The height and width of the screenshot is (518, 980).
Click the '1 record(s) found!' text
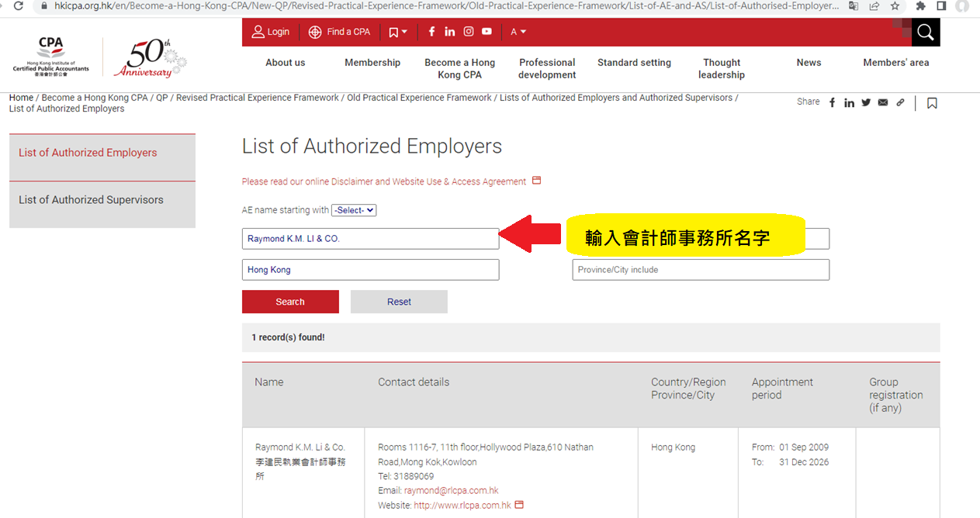[288, 338]
